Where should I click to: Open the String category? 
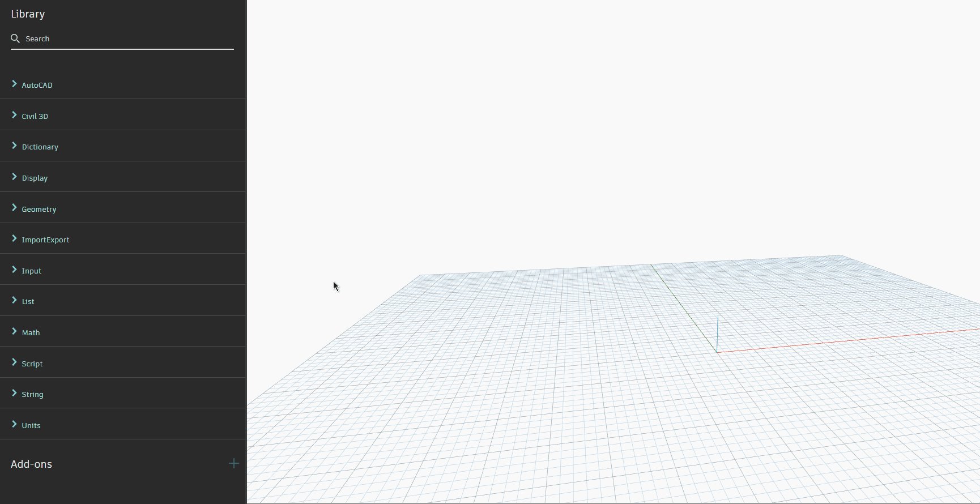click(32, 394)
